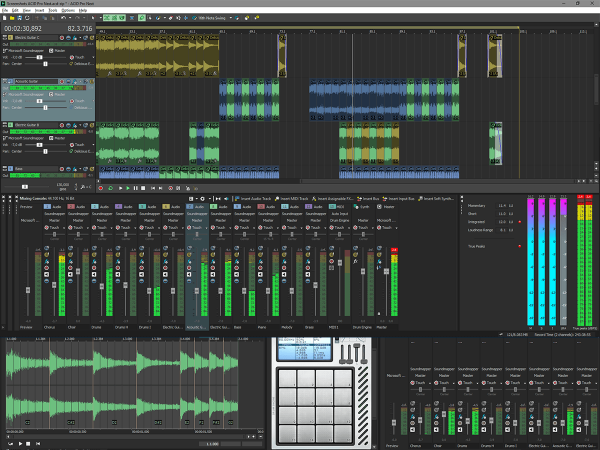Image resolution: width=600 pixels, height=450 pixels.
Task: Click the Master channel fader in Mixing Console
Action: (x=386, y=271)
